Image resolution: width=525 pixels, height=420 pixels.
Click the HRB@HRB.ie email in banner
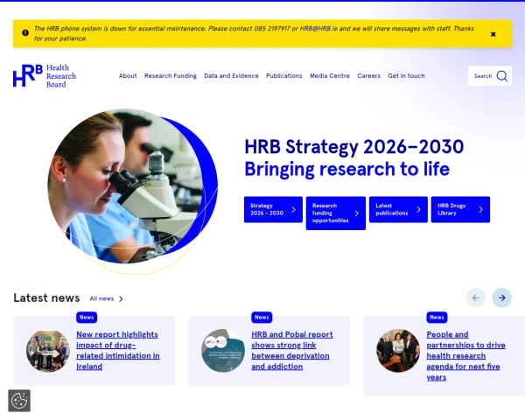coord(318,29)
